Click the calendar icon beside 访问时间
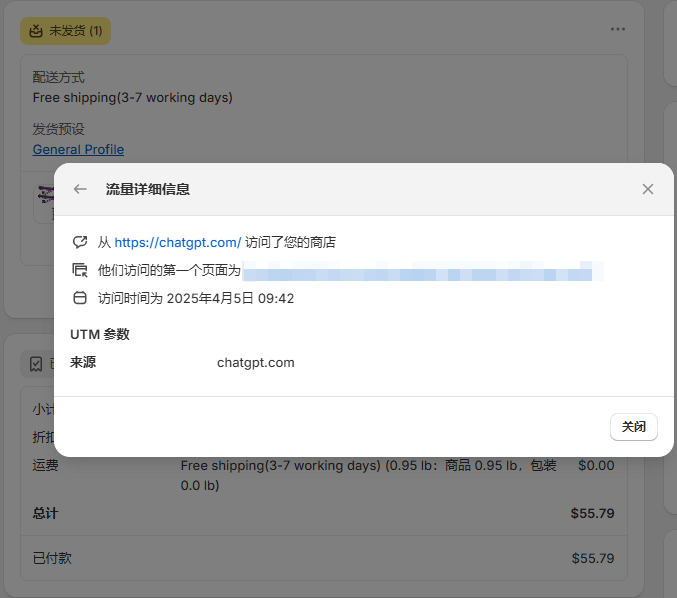677x598 pixels. point(80,298)
